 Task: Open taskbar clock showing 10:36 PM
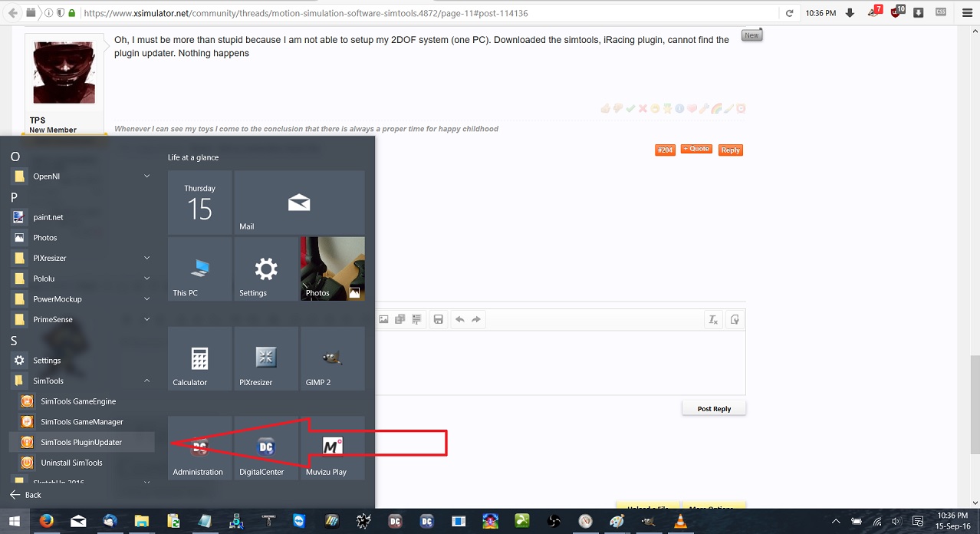pos(952,522)
